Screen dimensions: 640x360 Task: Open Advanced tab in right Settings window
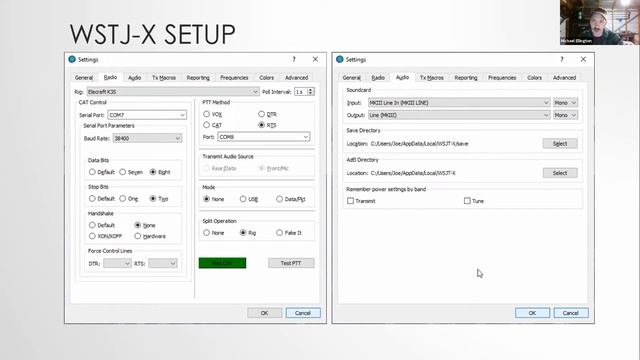pyautogui.click(x=564, y=78)
